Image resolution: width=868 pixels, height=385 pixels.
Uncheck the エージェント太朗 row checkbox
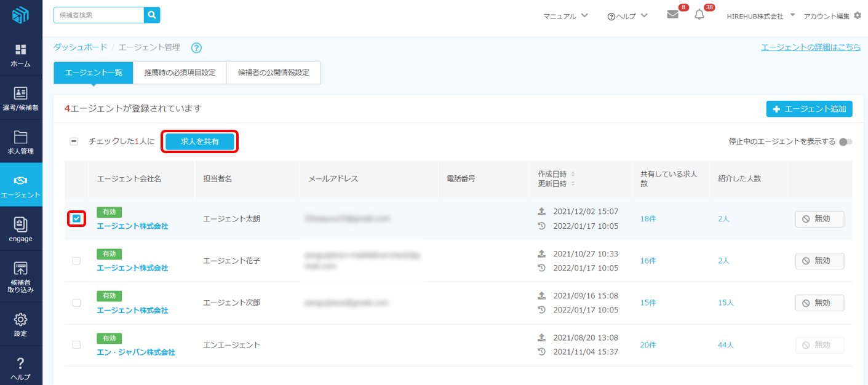coord(76,218)
